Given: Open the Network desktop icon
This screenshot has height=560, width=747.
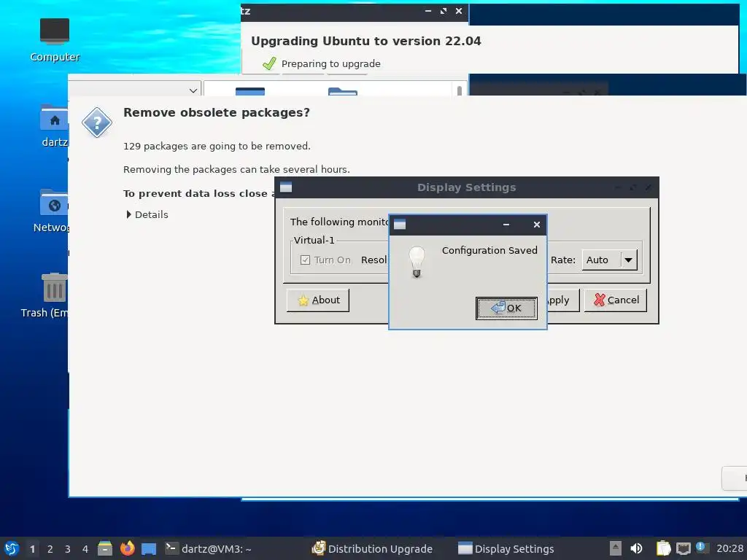Looking at the screenshot, I should click(x=53, y=211).
